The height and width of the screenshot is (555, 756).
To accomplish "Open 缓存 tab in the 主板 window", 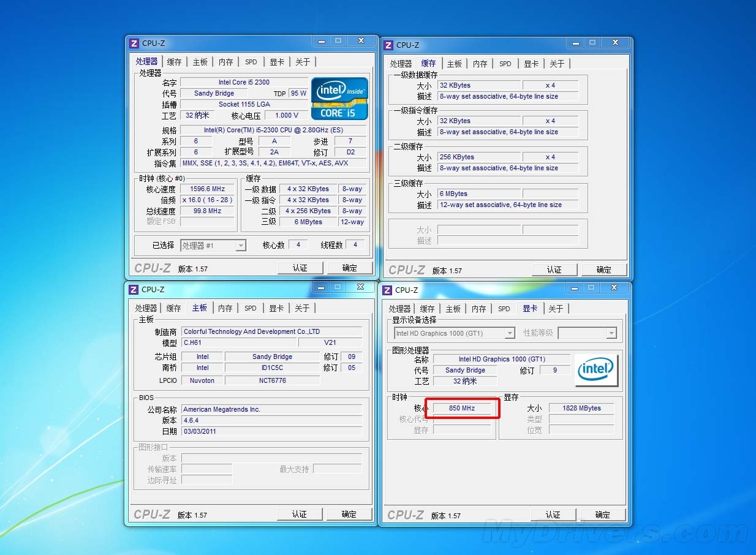I will 174,308.
